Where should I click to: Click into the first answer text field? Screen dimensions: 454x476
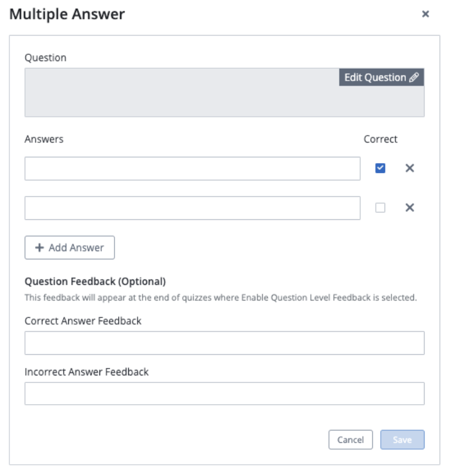click(x=193, y=169)
